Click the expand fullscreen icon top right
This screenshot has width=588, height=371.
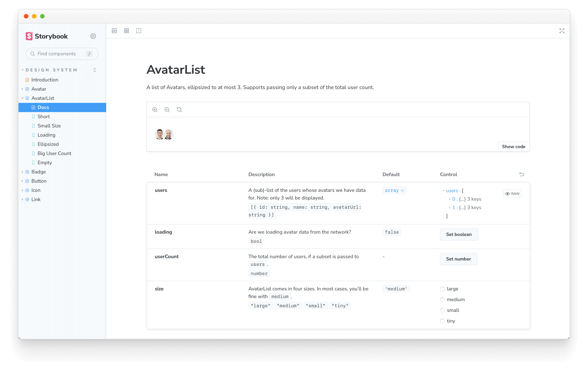pyautogui.click(x=562, y=31)
